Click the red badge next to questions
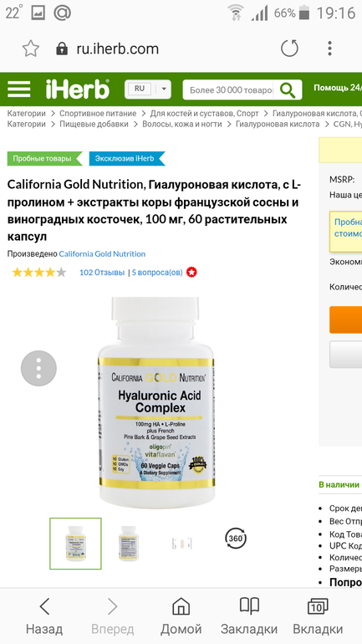This screenshot has width=362, height=644. coord(191,273)
